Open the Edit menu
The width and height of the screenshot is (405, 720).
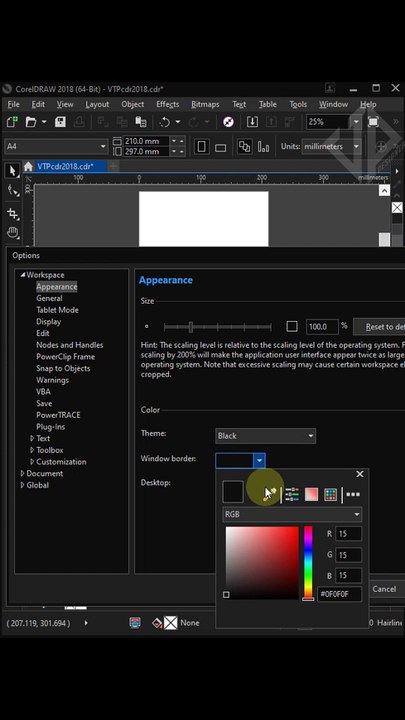[38, 104]
